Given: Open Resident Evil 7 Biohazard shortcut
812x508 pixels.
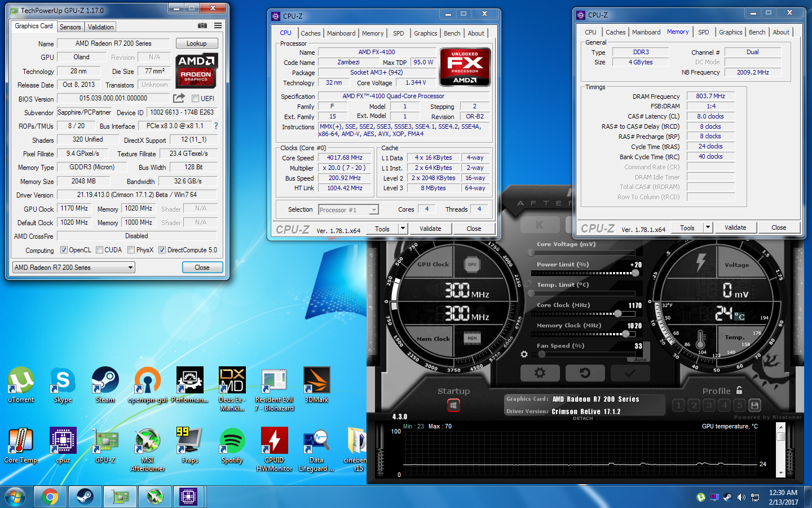Looking at the screenshot, I should pos(275,389).
